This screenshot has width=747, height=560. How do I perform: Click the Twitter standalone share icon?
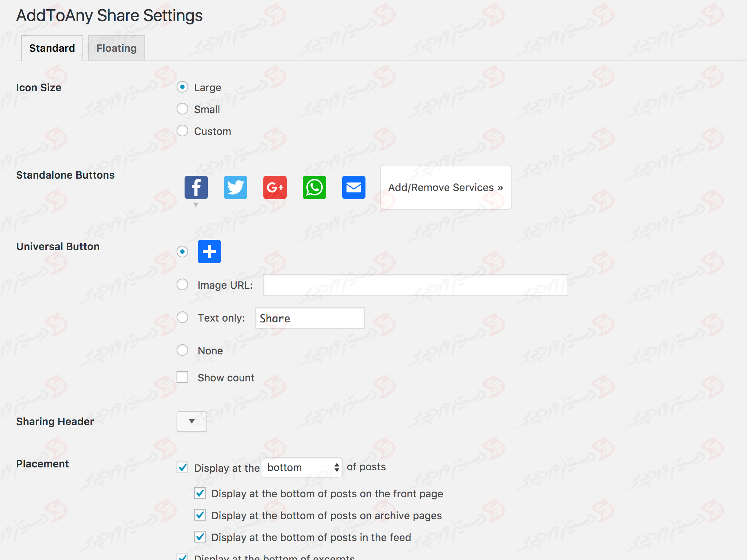click(x=235, y=187)
